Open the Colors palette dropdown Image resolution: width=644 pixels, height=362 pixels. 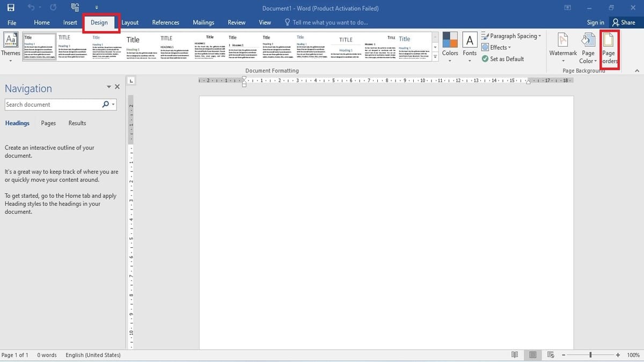(450, 47)
